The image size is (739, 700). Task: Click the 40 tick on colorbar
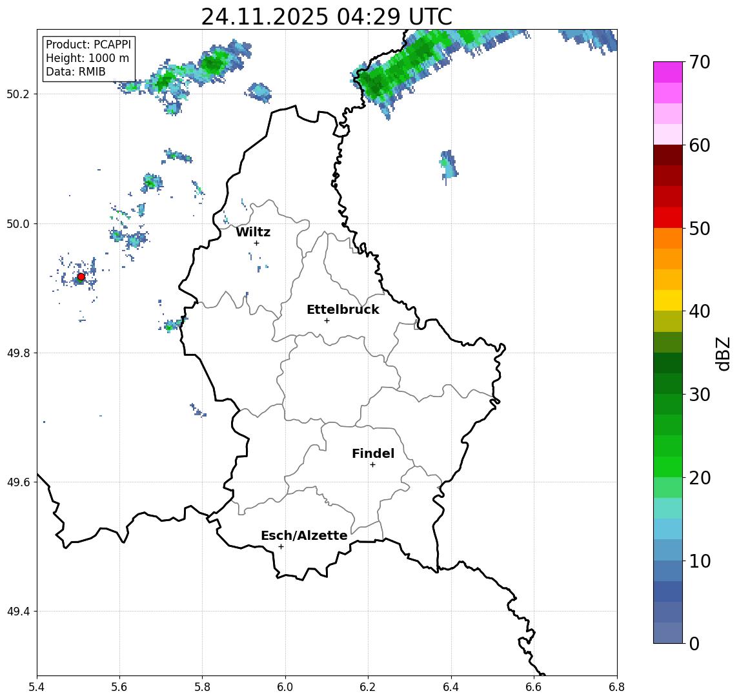(699, 311)
